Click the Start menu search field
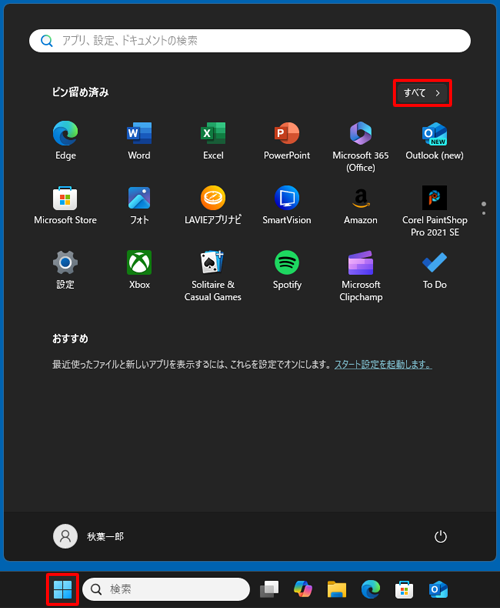Image resolution: width=500 pixels, height=608 pixels. point(250,41)
